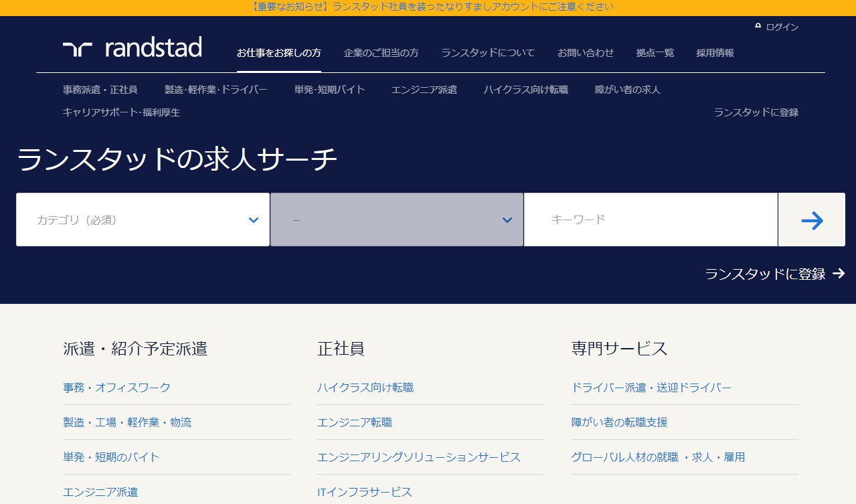Screen dimensions: 856x504
Task: Submit search with the blue arrow button
Action: (812, 220)
